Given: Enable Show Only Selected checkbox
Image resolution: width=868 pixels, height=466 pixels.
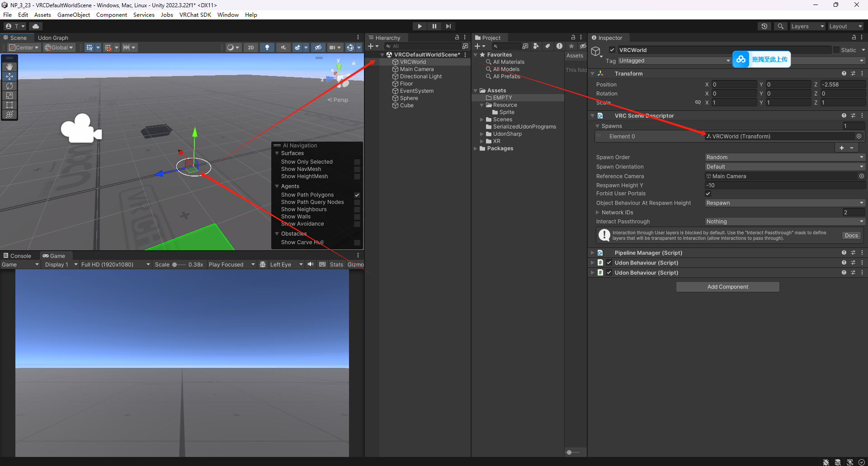Looking at the screenshot, I should (357, 162).
